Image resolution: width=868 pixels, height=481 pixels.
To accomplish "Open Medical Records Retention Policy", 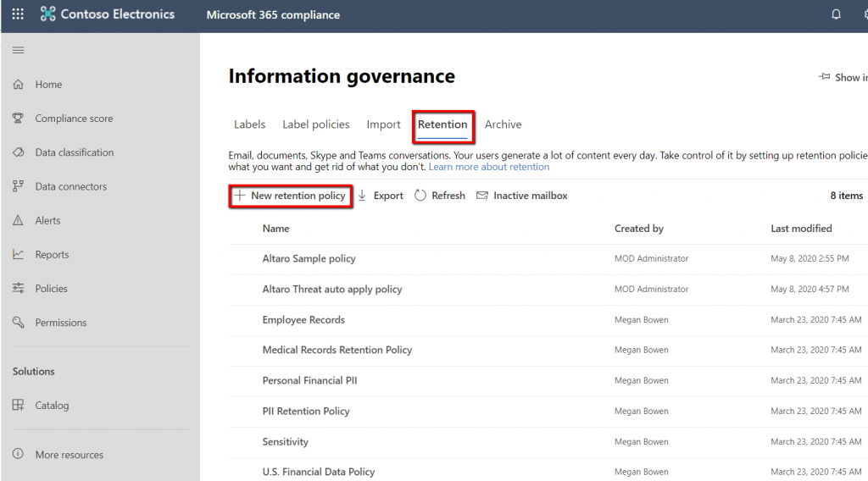I will tap(337, 350).
